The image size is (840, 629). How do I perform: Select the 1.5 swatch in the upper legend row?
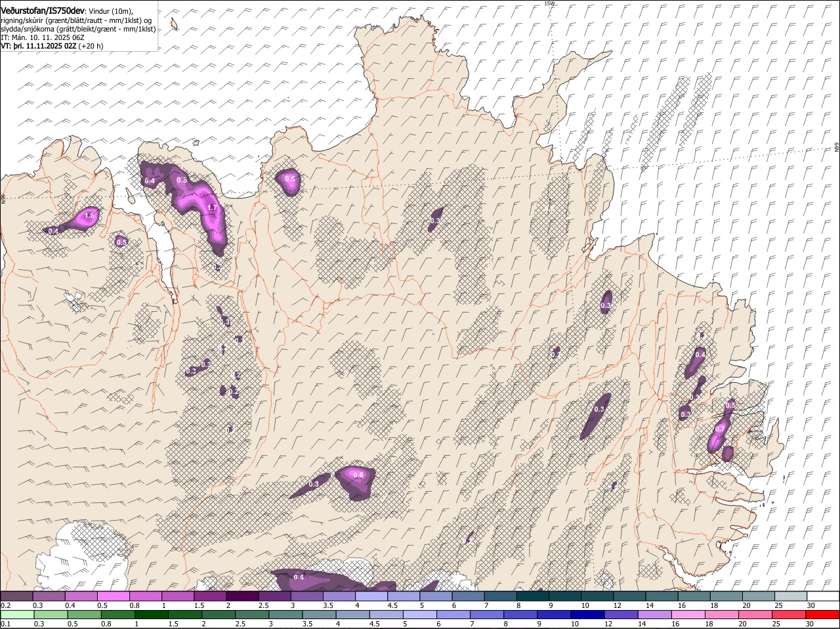[x=210, y=596]
